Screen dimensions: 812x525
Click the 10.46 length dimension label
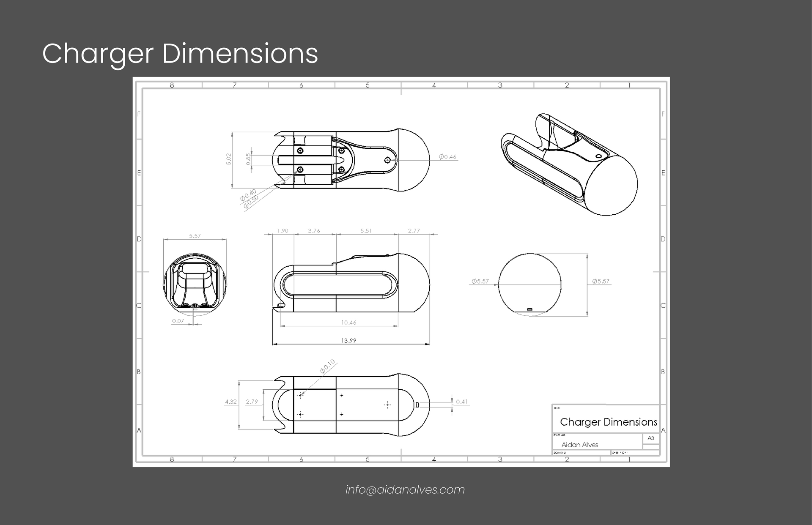pos(348,323)
